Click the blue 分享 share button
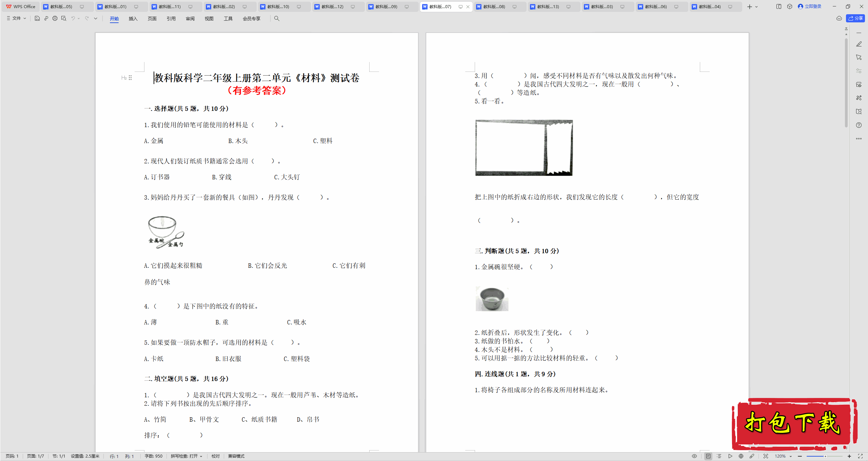868x461 pixels. [x=856, y=19]
